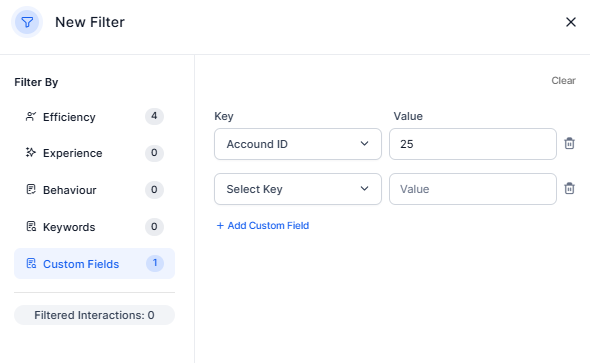Close the New Filter dialog

click(x=571, y=22)
